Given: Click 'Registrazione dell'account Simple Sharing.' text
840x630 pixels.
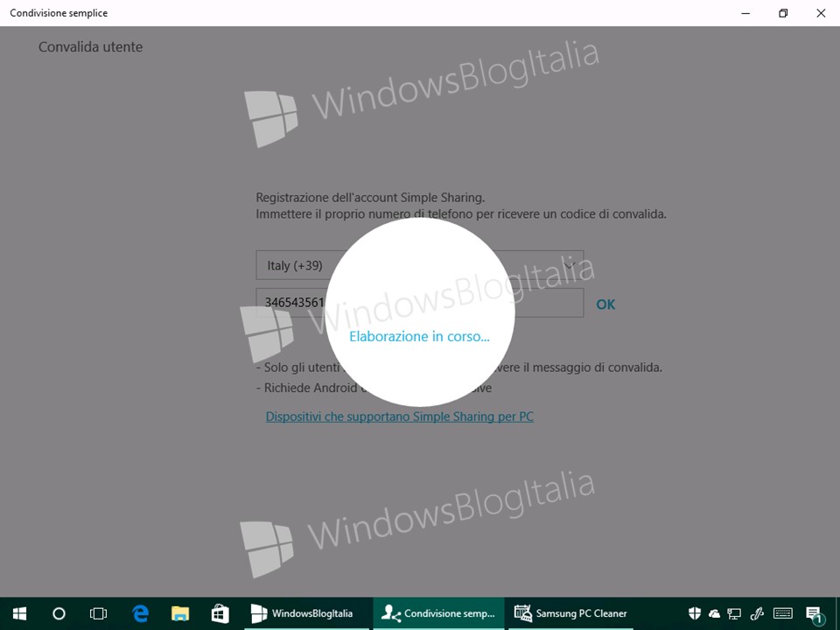Looking at the screenshot, I should pos(370,197).
